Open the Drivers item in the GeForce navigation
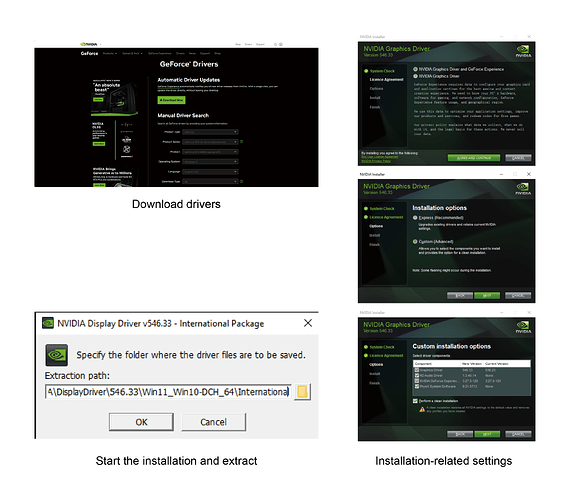Viewport: 571px width, 500px height. [180, 54]
